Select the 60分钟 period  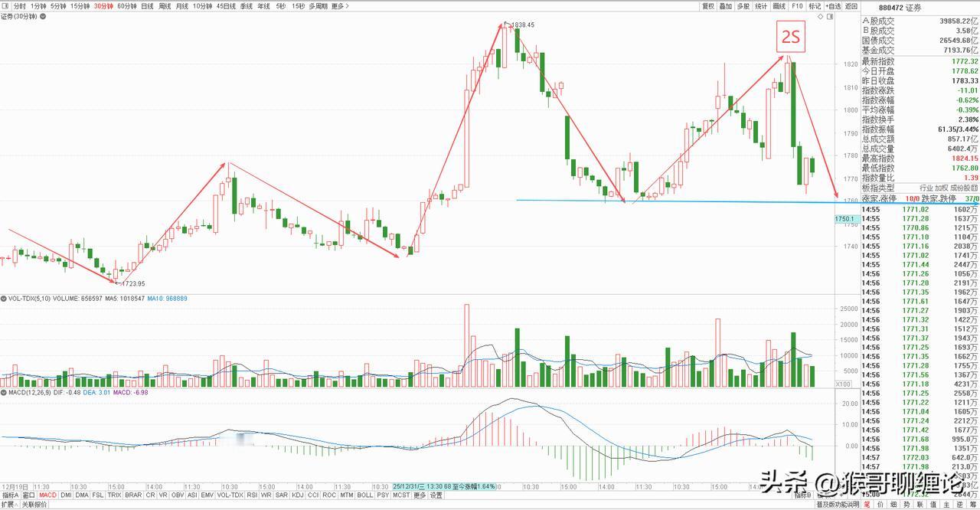127,6
